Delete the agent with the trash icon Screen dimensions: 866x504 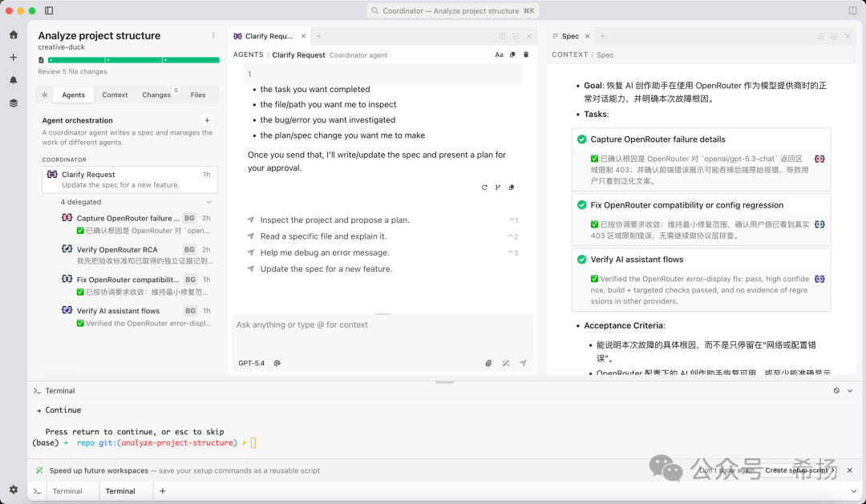pyautogui.click(x=526, y=54)
